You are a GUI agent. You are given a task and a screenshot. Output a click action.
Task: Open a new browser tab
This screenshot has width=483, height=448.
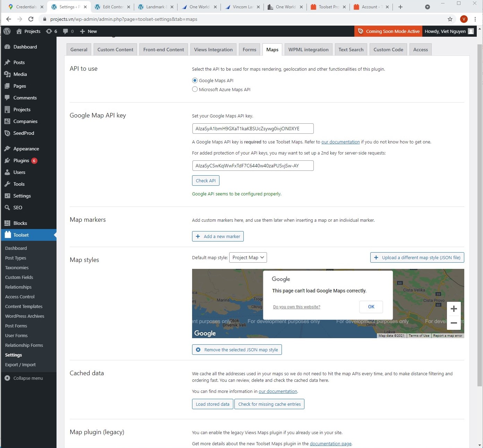coord(400,7)
